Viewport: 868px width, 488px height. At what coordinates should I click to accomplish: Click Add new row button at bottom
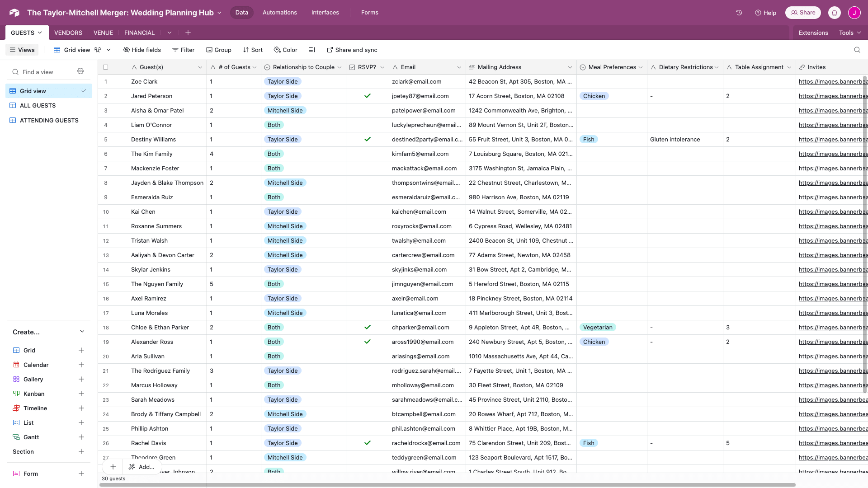pos(113,467)
